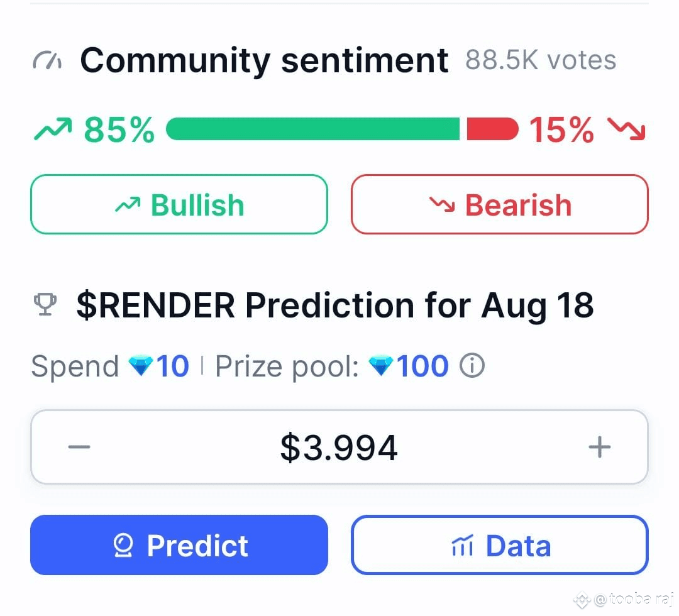This screenshot has width=679, height=616.
Task: Submit prediction with the Predict button
Action: [x=179, y=545]
